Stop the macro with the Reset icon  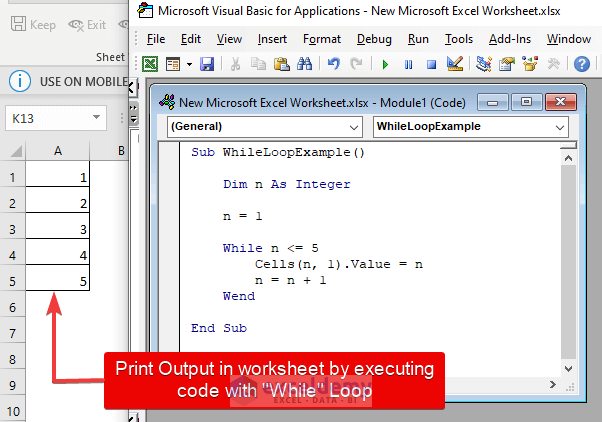432,64
